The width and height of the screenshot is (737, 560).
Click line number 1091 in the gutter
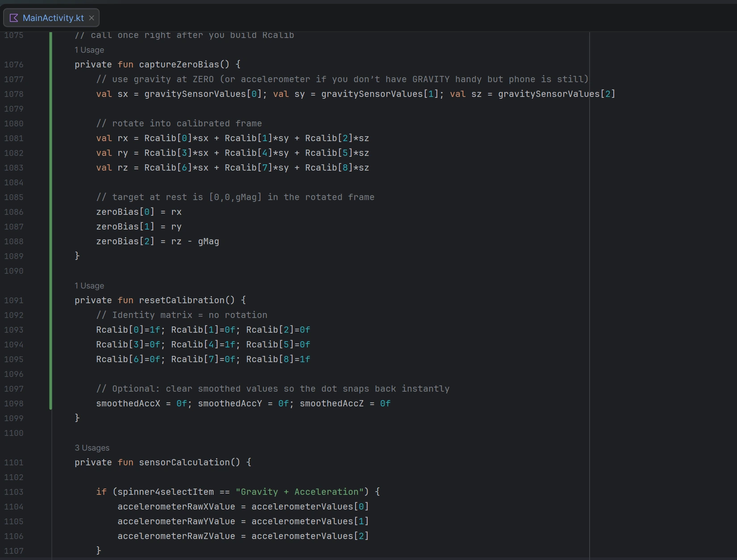point(14,301)
